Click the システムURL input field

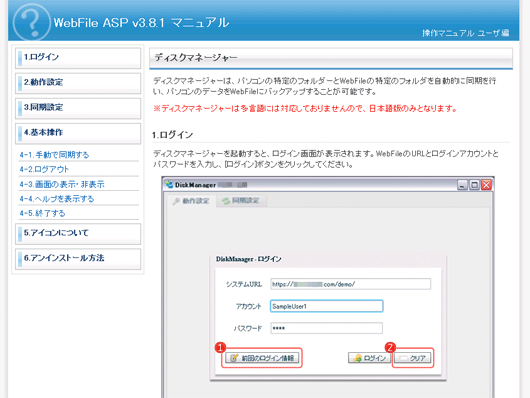pyautogui.click(x=351, y=284)
